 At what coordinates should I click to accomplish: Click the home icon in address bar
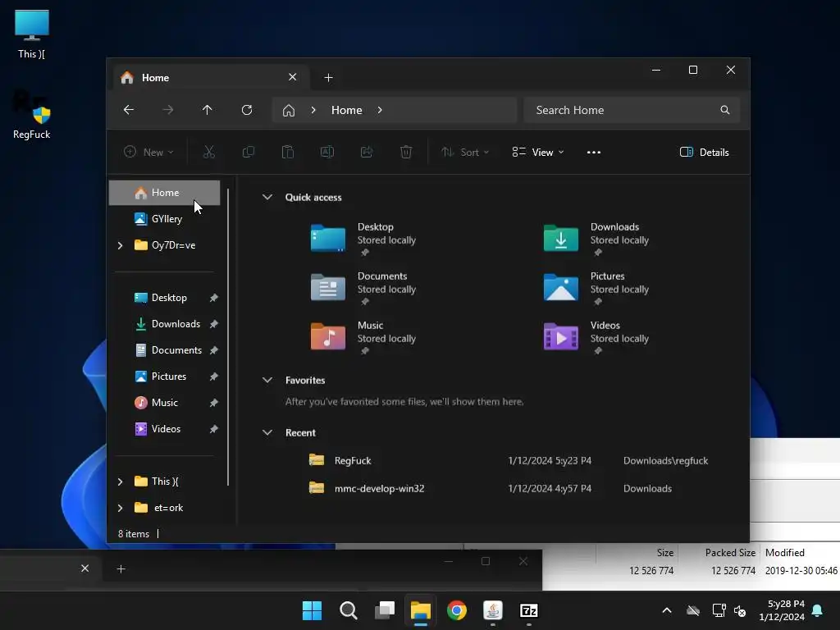pyautogui.click(x=289, y=111)
